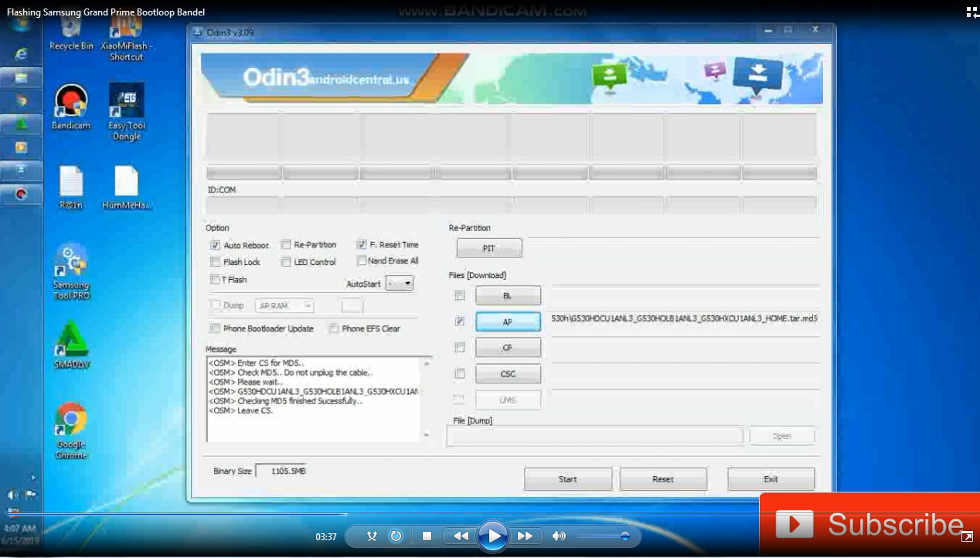
Task: Select the HumMeHa file icon
Action: click(x=127, y=188)
